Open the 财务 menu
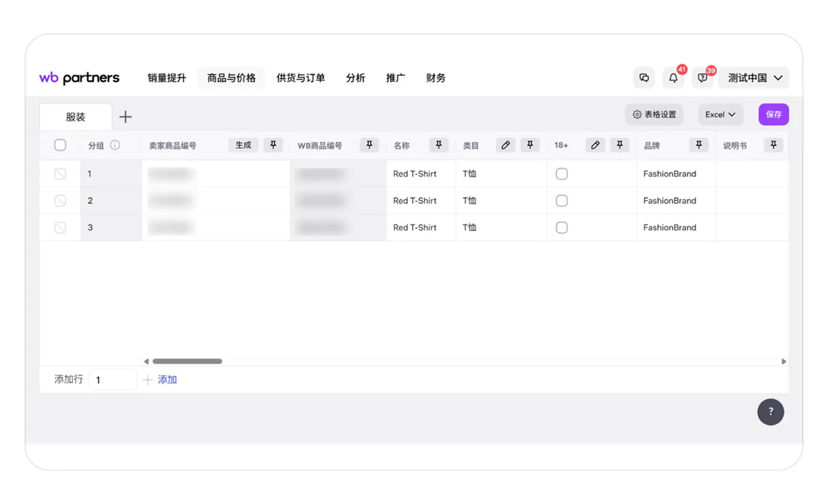The width and height of the screenshot is (828, 504). tap(436, 78)
